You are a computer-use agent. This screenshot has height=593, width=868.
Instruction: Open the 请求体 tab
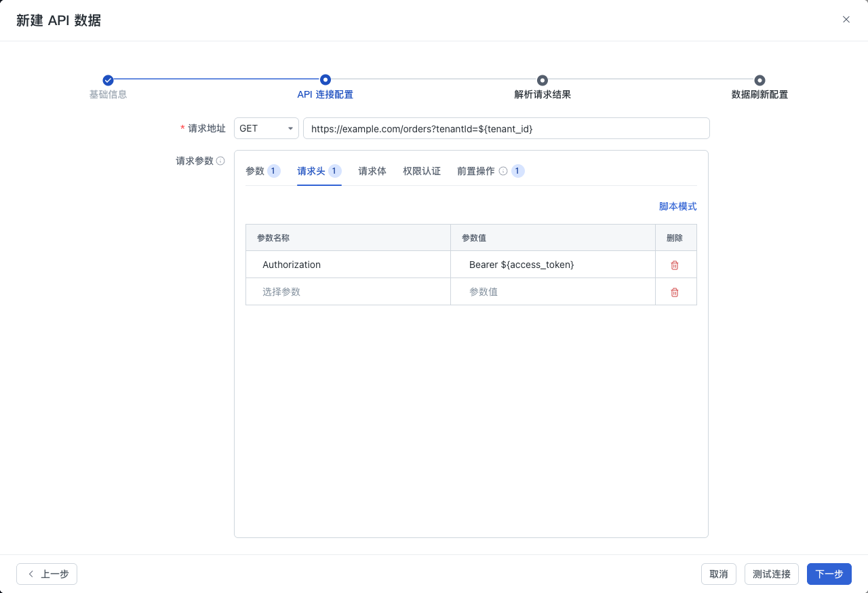[372, 171]
